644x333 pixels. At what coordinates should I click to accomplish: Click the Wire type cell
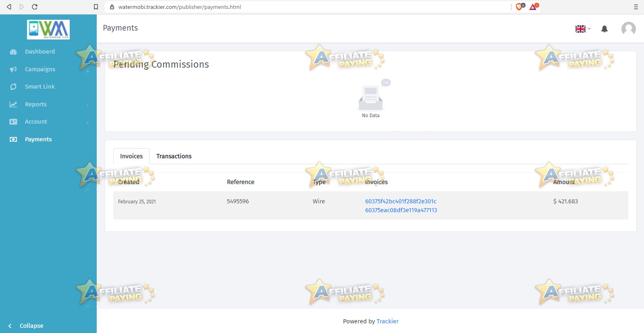[319, 201]
